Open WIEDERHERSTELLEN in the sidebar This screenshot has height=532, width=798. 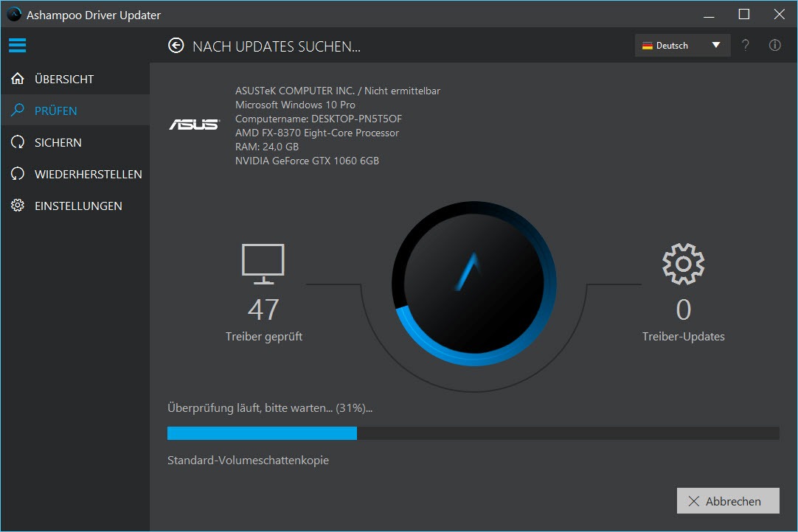75,174
